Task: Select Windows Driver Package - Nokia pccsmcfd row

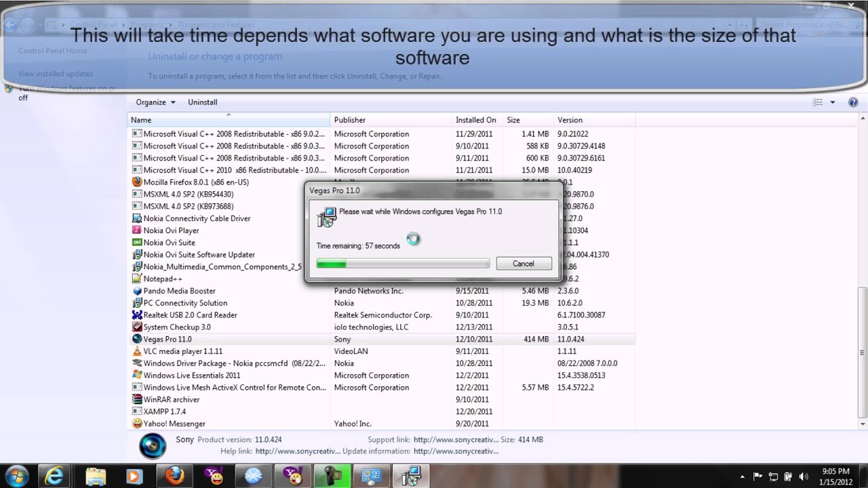Action: pyautogui.click(x=382, y=363)
